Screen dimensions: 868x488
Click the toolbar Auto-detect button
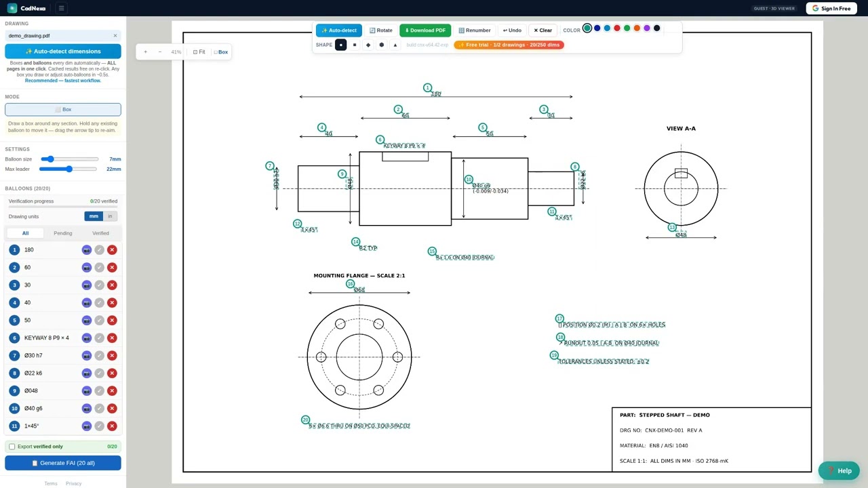pyautogui.click(x=338, y=30)
